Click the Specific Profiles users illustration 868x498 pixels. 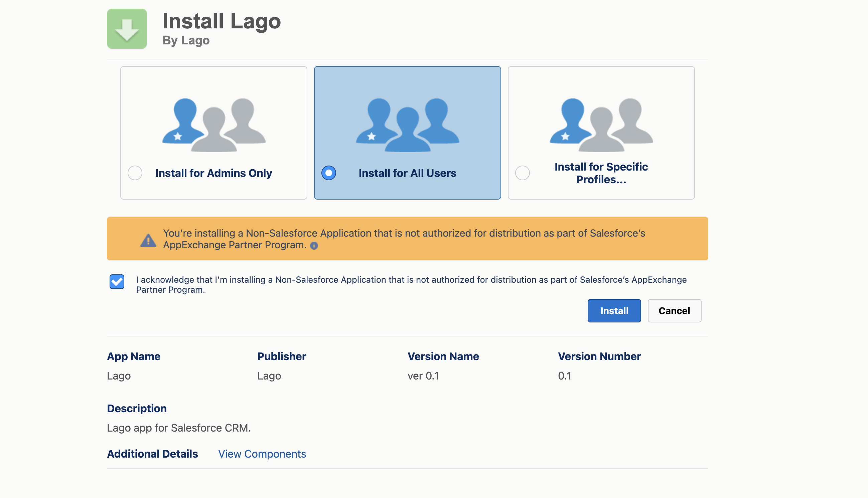tap(601, 125)
